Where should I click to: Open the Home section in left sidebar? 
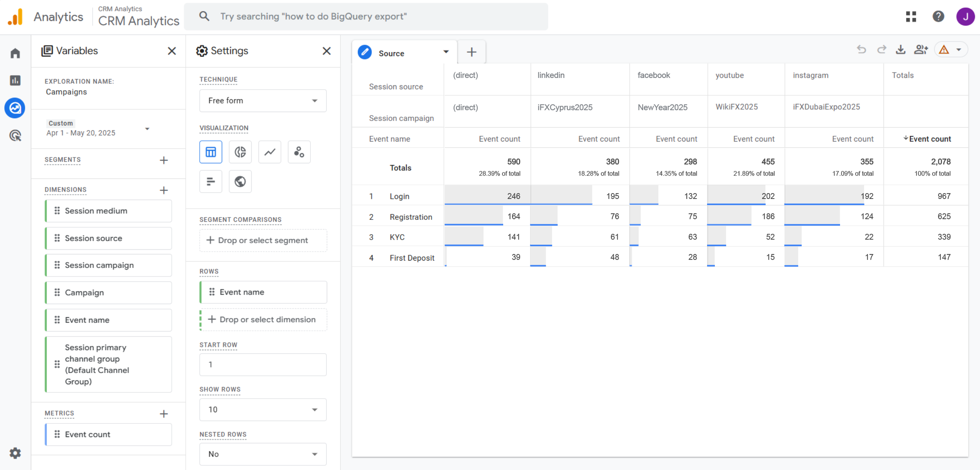[x=15, y=53]
